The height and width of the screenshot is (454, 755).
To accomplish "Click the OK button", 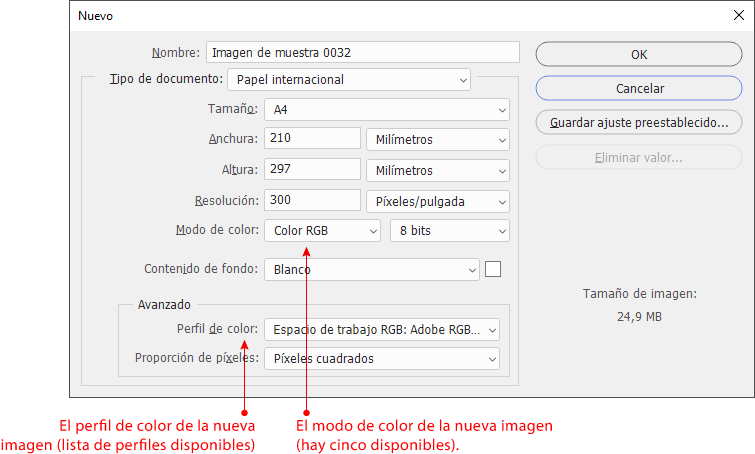I will tap(639, 54).
